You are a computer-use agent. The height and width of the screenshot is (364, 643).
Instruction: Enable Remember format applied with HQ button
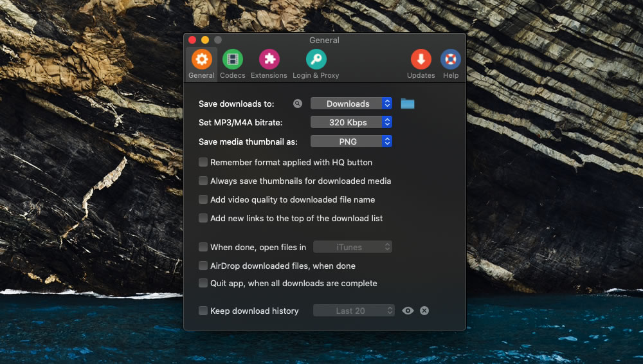[203, 162]
